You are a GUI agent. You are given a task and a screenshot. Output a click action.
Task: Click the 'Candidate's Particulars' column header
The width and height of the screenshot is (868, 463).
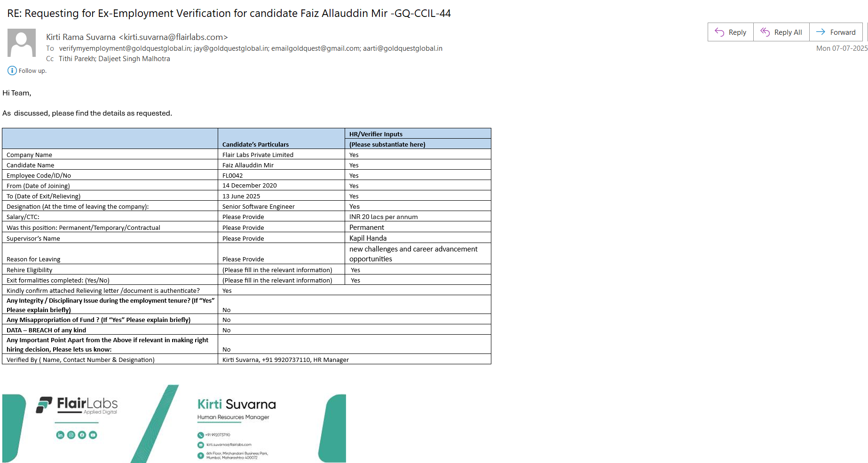[256, 144]
